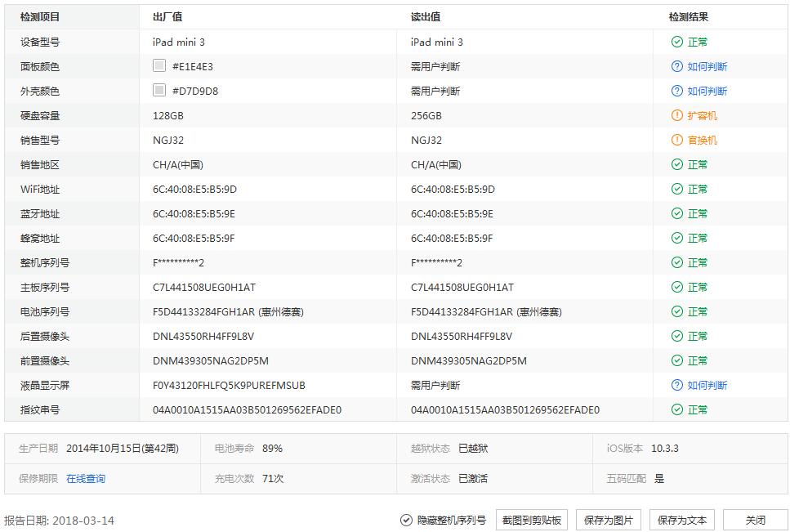Click the green check beside 蓝牙地址 row

pos(676,213)
